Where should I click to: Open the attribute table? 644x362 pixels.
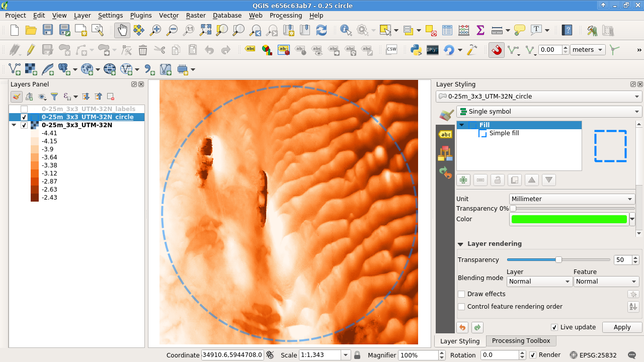pyautogui.click(x=447, y=30)
